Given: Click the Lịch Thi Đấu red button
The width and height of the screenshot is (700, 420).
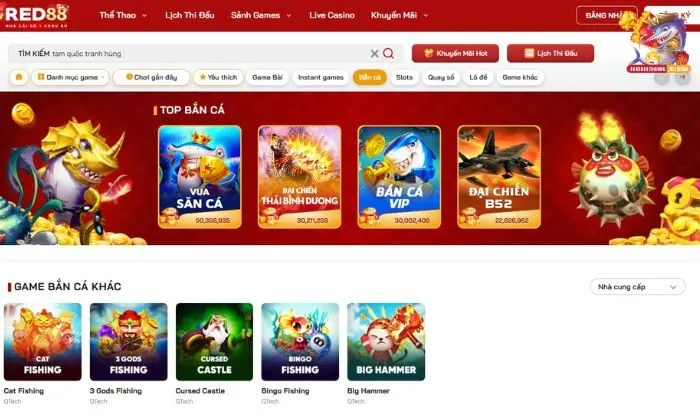Looking at the screenshot, I should click(x=550, y=53).
